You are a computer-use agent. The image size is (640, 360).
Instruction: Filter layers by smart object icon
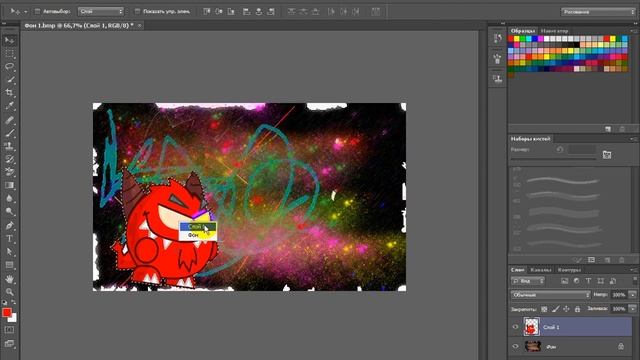[613, 281]
